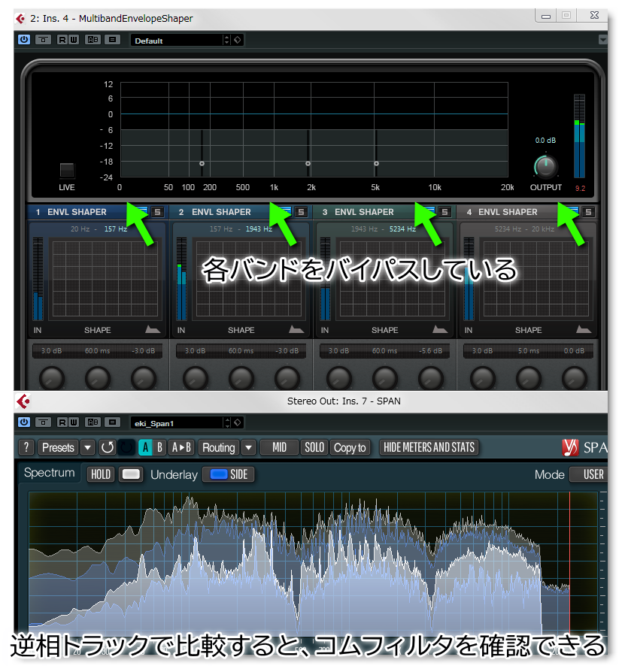This screenshot has height=672, width=625.
Task: Click band 3 shape triangle icon
Action: [439, 329]
